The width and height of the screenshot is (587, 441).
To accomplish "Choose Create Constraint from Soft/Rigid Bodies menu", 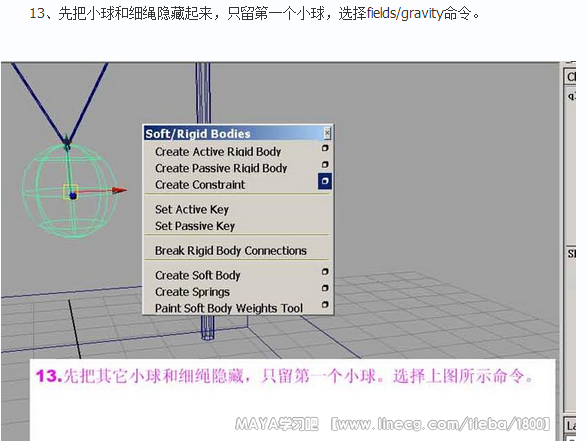I will (x=200, y=185).
